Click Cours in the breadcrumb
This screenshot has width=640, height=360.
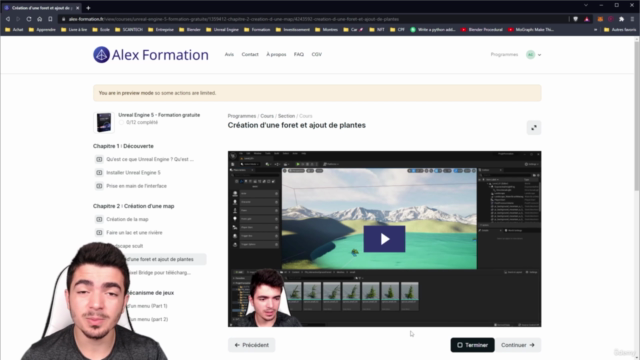[267, 116]
